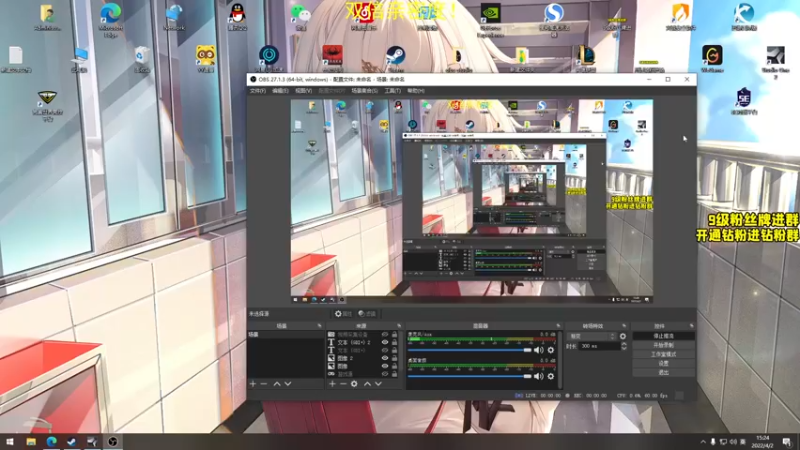Open Steam from the taskbar
The height and width of the screenshot is (450, 800).
71,441
